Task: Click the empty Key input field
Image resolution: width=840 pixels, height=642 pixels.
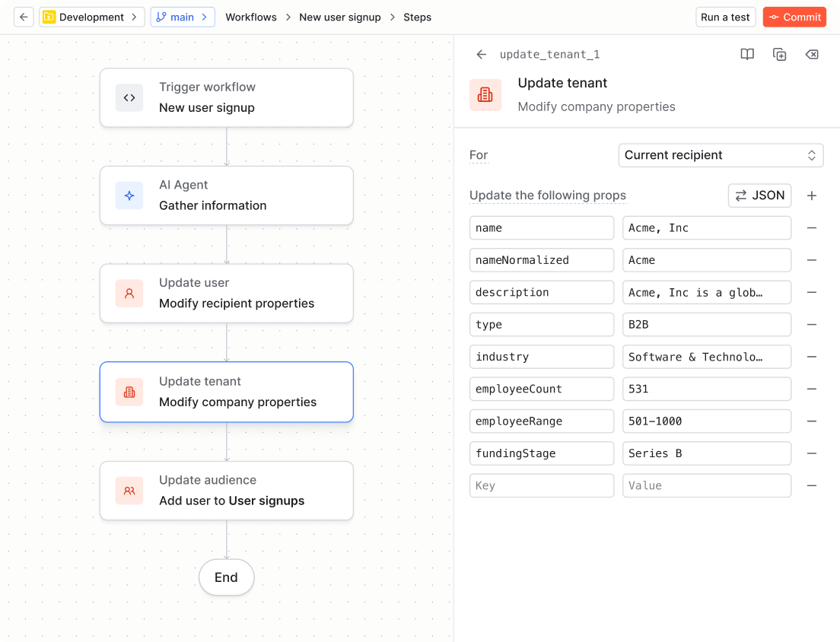Action: pyautogui.click(x=542, y=486)
